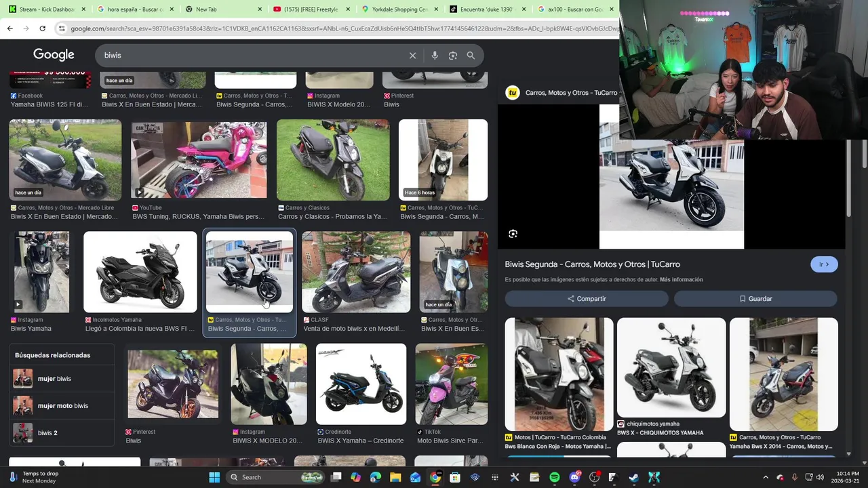Click the Lens icon on preview image
The width and height of the screenshot is (868, 488).
coord(513,234)
